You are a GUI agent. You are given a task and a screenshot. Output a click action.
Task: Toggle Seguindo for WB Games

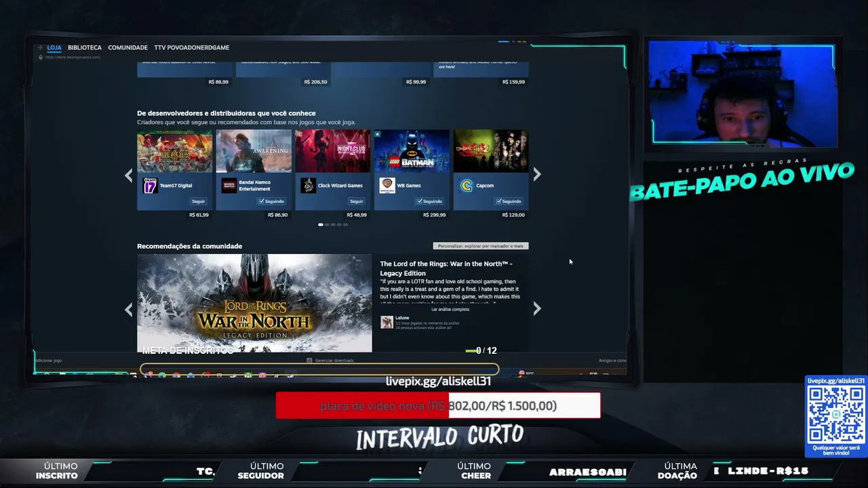[430, 201]
